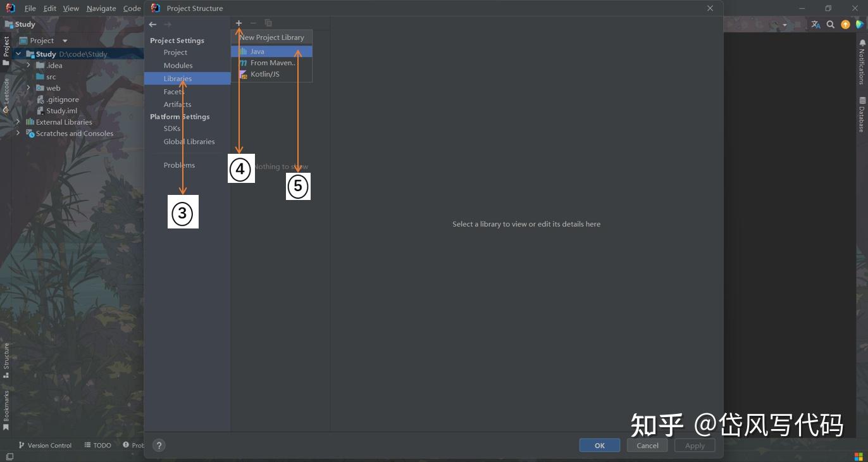
Task: Expand the External Libraries tree node
Action: (x=18, y=122)
